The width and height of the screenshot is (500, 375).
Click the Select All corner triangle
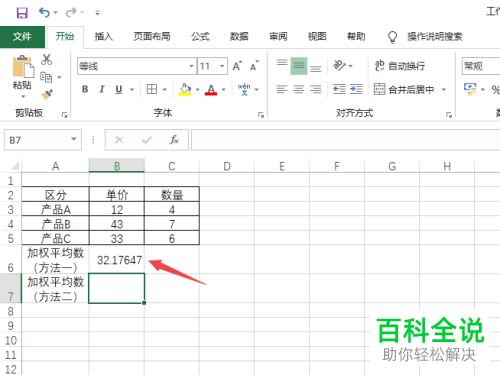coord(15,166)
